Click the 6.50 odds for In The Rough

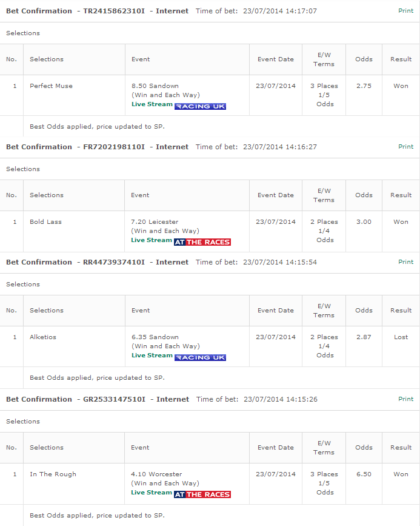[364, 474]
